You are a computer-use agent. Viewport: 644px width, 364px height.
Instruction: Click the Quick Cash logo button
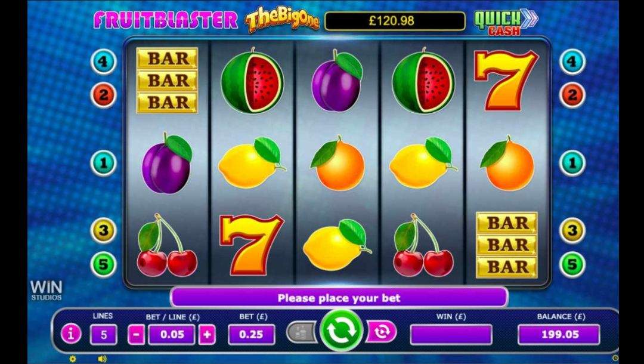coord(506,22)
